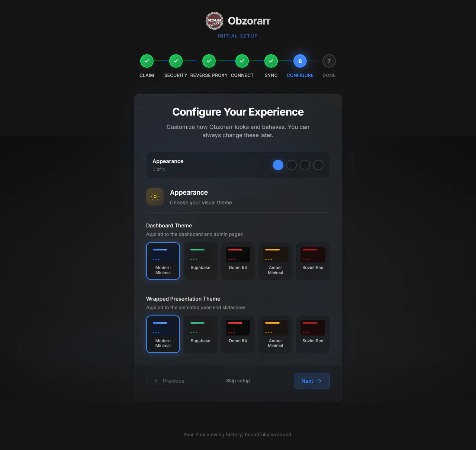Jump to the fourth sub-step progress dot
Image resolution: width=476 pixels, height=450 pixels.
pyautogui.click(x=318, y=165)
